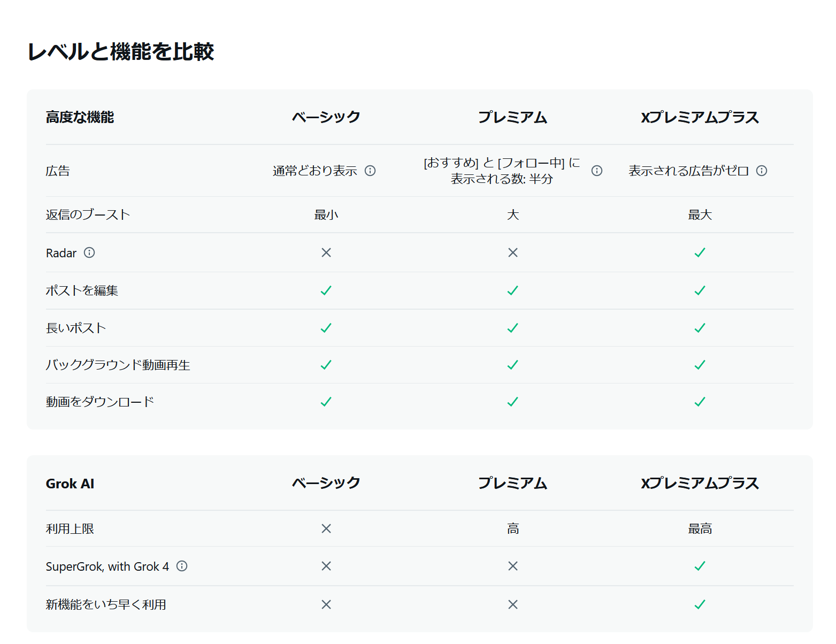Click 動画をダウンロード checkmark in ベーシック column
Viewport: 836px width, 644px height.
click(326, 402)
